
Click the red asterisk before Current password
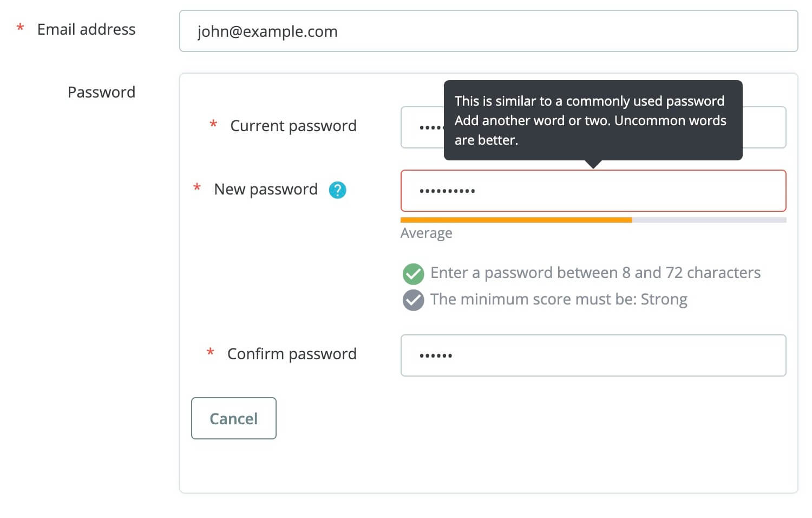[x=213, y=124]
